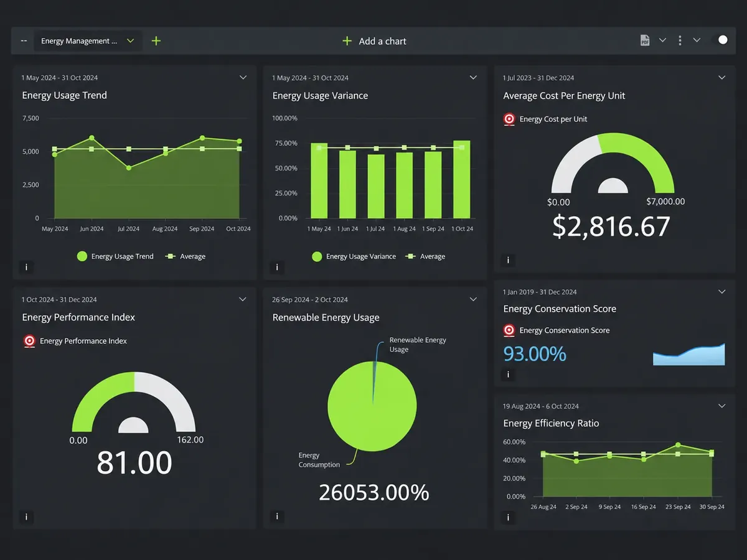The height and width of the screenshot is (560, 747).
Task: Click info icon on Energy Conservation Score card
Action: click(x=508, y=375)
